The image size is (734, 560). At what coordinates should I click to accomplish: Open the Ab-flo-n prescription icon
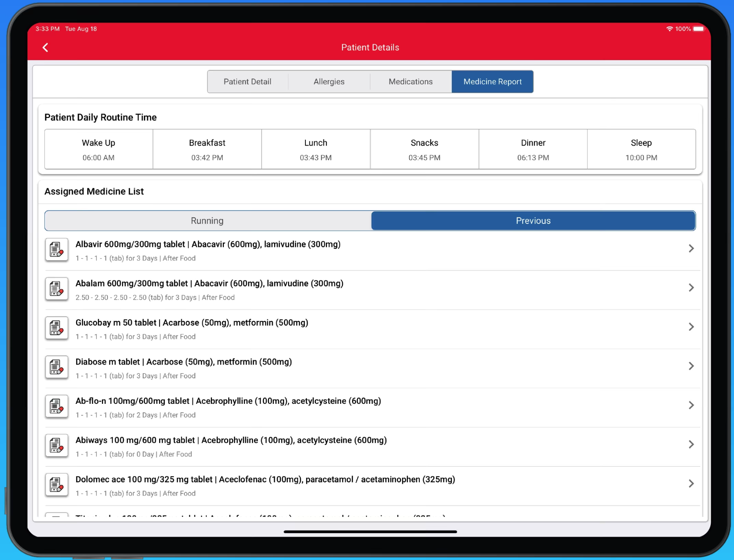[57, 406]
